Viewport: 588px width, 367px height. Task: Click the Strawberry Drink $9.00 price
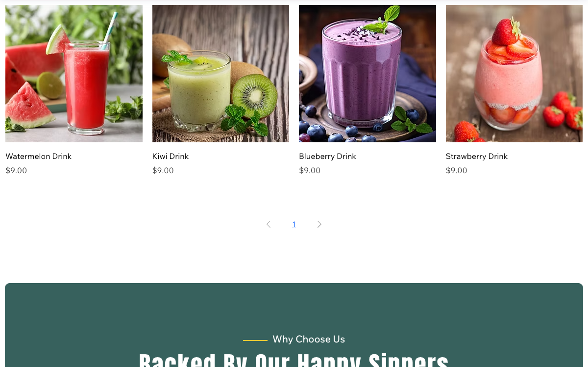pyautogui.click(x=457, y=170)
